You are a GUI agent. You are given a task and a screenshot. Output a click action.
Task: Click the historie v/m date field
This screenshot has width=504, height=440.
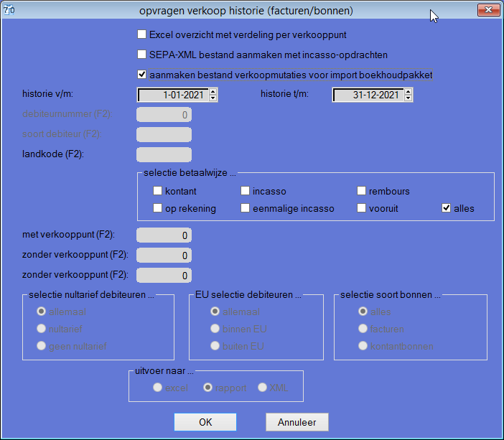click(172, 95)
